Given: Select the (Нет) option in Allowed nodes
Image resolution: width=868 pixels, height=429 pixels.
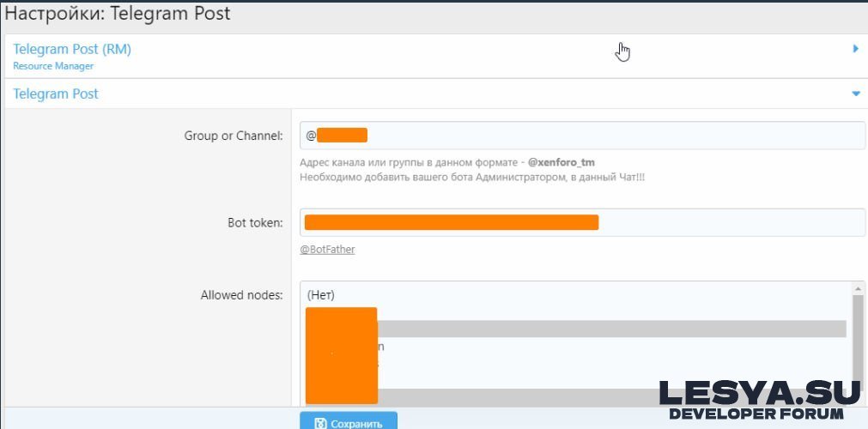Looking at the screenshot, I should [x=320, y=295].
